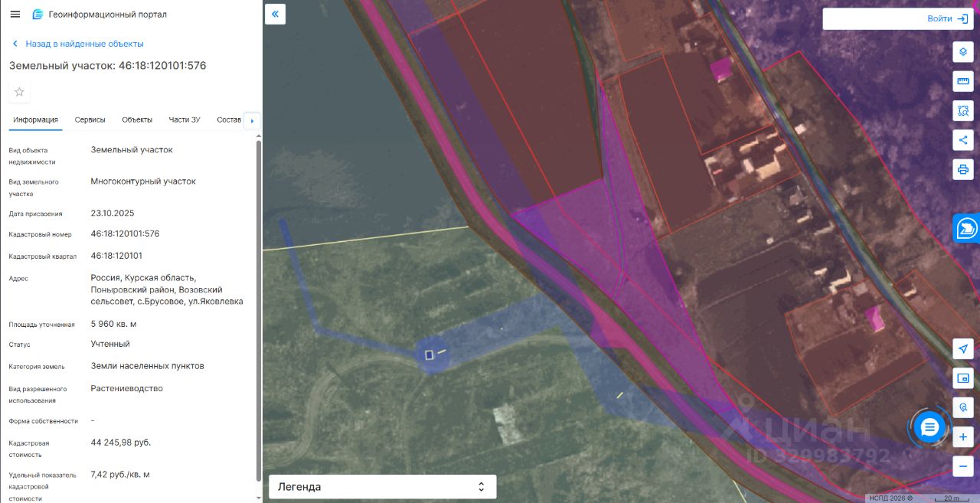
Task: Open the hamburger main menu
Action: click(15, 15)
